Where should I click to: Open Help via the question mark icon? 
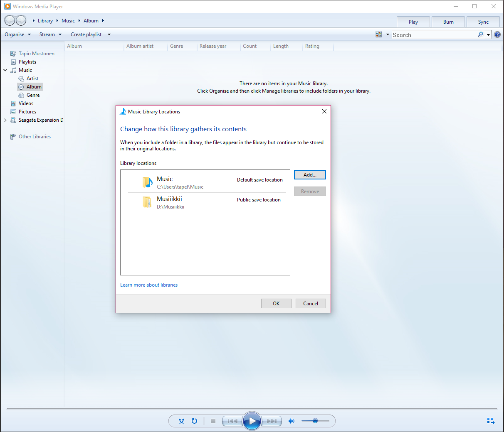tap(497, 34)
